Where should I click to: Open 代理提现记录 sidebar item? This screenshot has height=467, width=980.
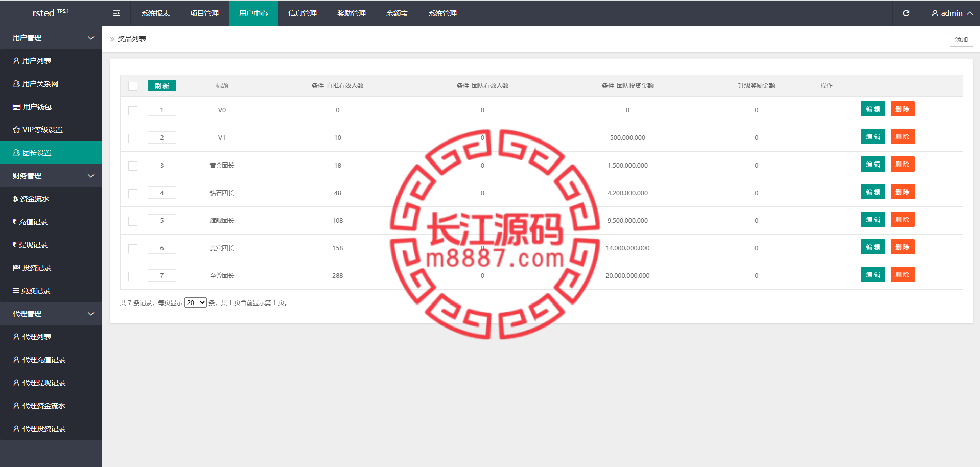(51, 383)
